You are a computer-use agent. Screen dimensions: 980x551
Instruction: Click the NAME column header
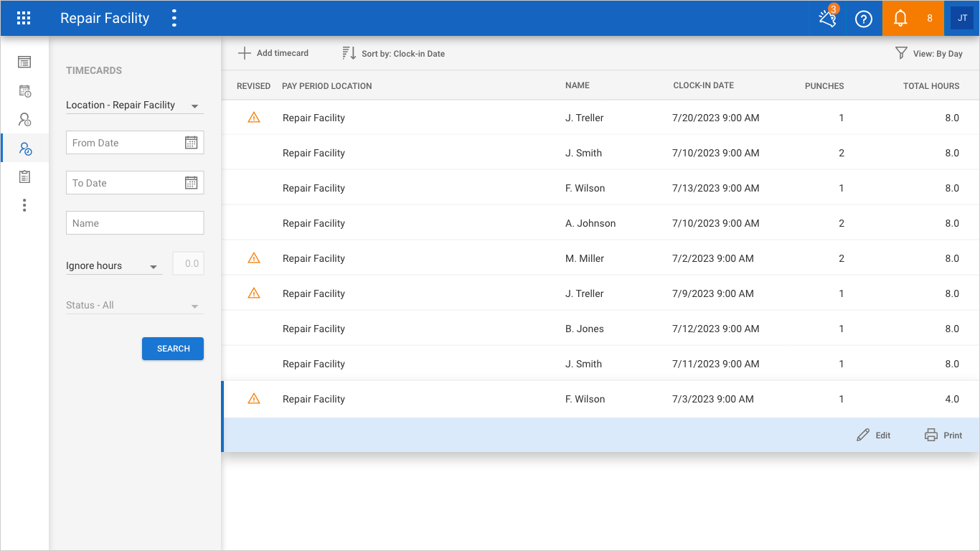tap(578, 85)
